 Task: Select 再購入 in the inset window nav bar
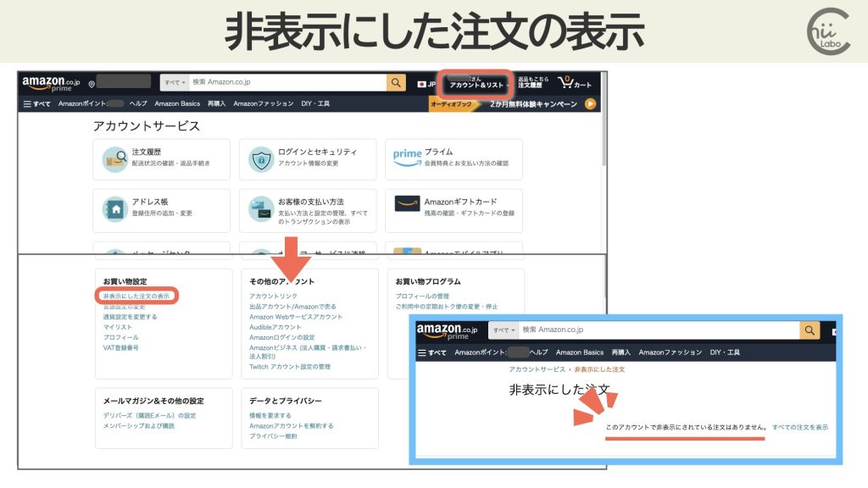[621, 352]
